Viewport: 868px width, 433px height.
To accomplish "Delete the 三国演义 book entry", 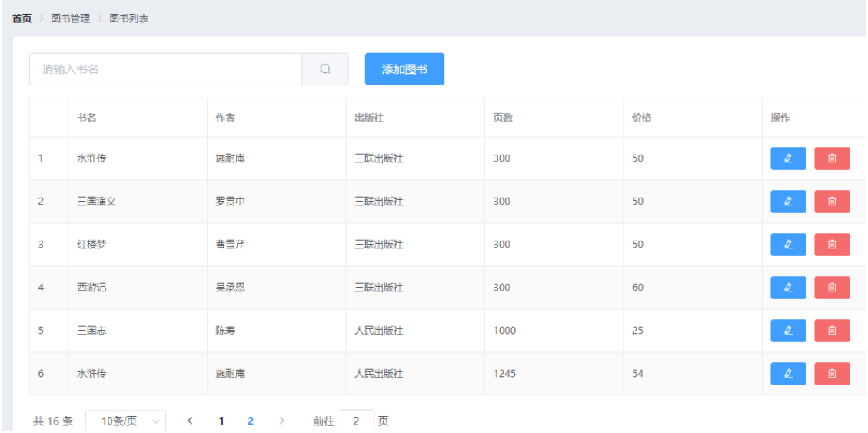I will (832, 202).
